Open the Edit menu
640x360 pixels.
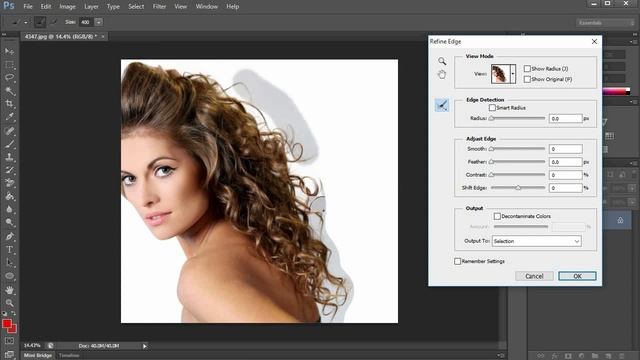pyautogui.click(x=46, y=7)
